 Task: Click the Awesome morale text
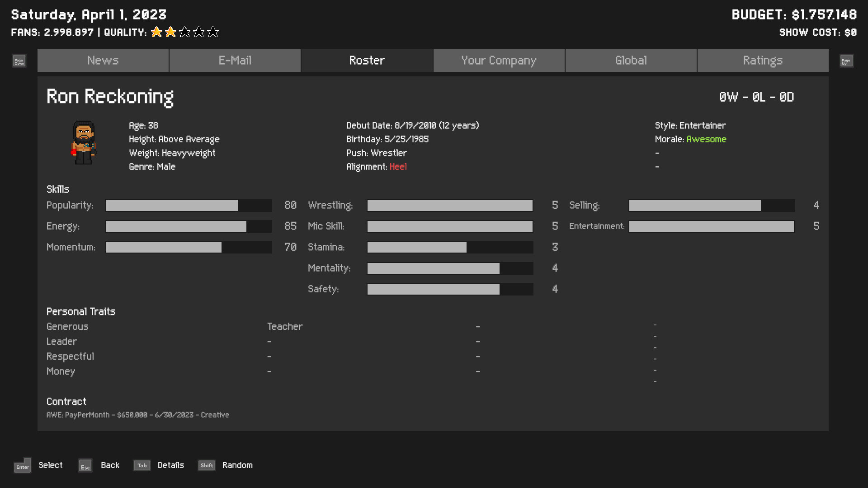(x=706, y=139)
